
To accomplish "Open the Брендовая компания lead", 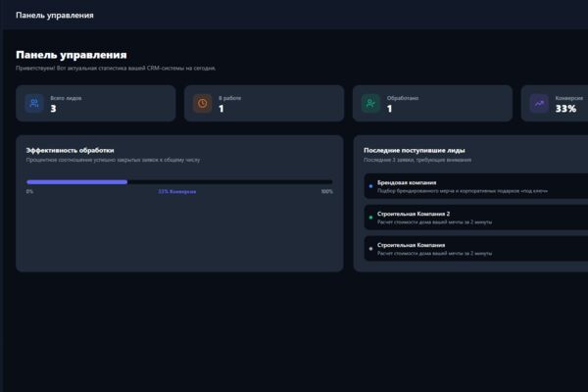I will click(x=476, y=186).
